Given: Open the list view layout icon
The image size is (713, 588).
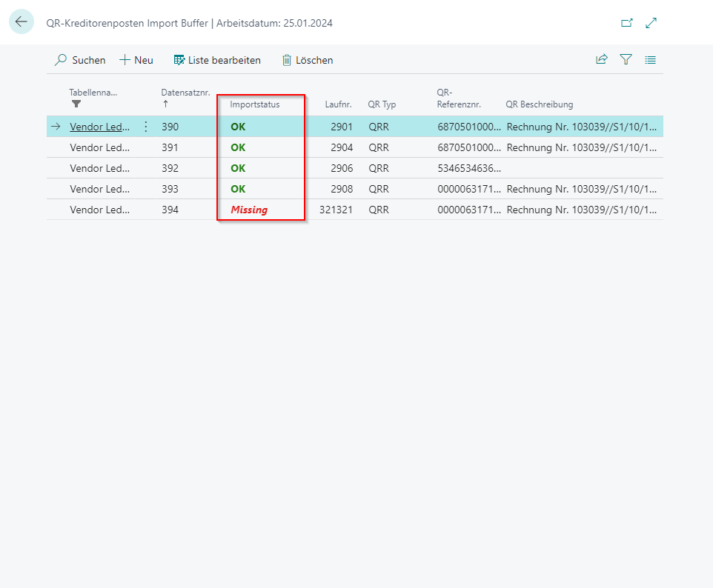Looking at the screenshot, I should click(x=651, y=60).
